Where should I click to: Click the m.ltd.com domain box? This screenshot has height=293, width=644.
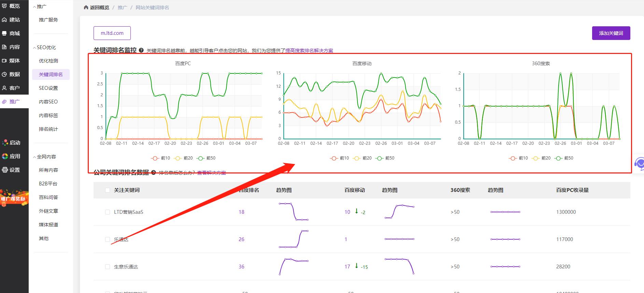tap(112, 33)
